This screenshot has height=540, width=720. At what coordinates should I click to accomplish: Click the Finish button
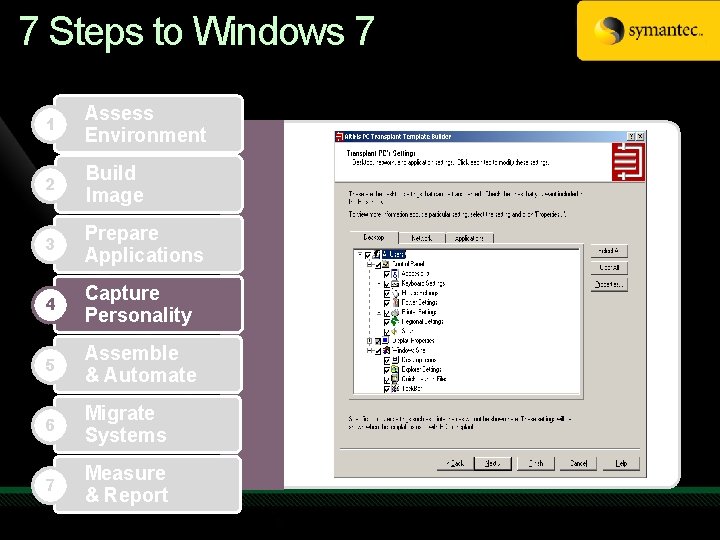[x=536, y=463]
